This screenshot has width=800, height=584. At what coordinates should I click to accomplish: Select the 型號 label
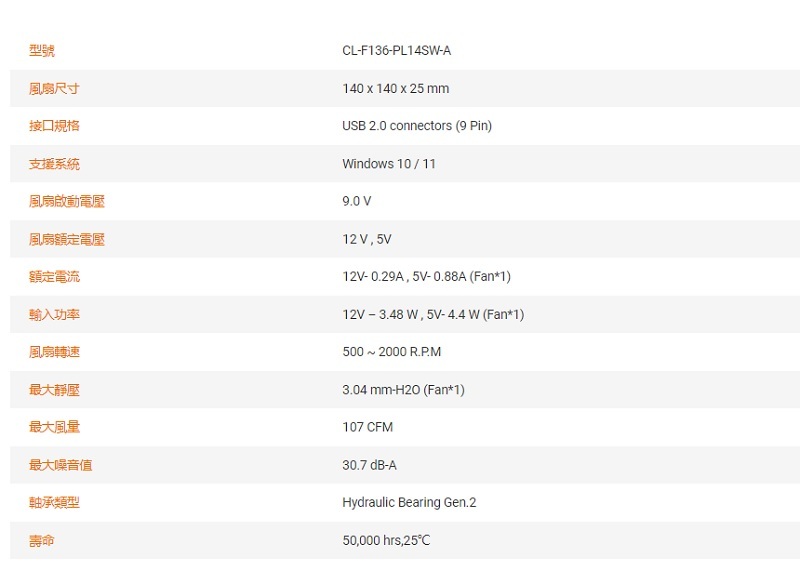[42, 51]
